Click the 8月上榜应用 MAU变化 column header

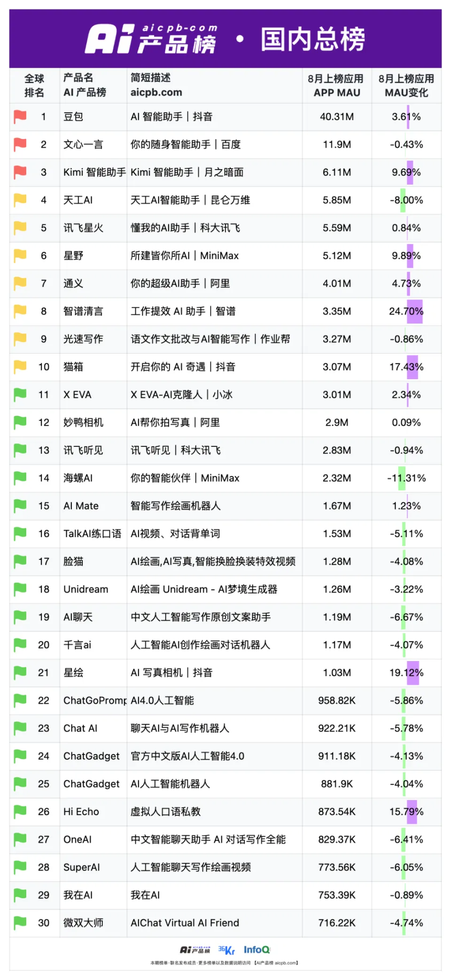406,86
